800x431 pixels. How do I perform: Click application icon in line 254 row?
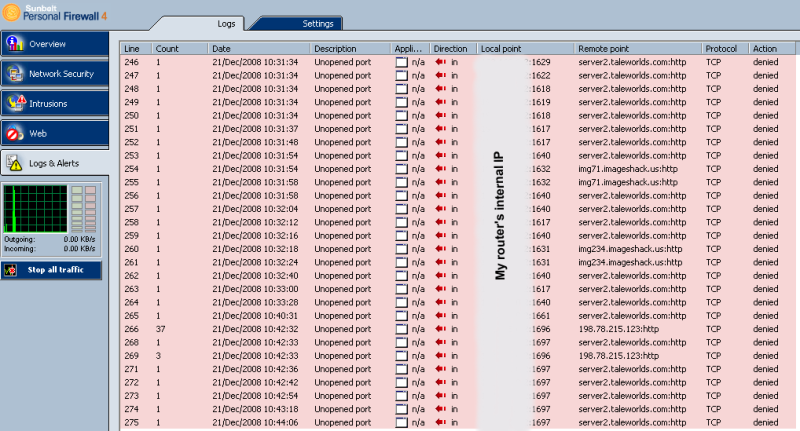tap(402, 169)
